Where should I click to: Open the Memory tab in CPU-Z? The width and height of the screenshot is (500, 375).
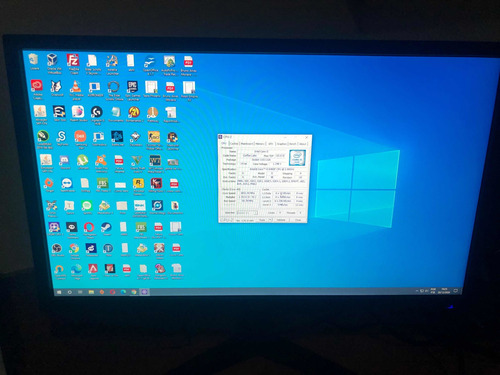pos(260,143)
